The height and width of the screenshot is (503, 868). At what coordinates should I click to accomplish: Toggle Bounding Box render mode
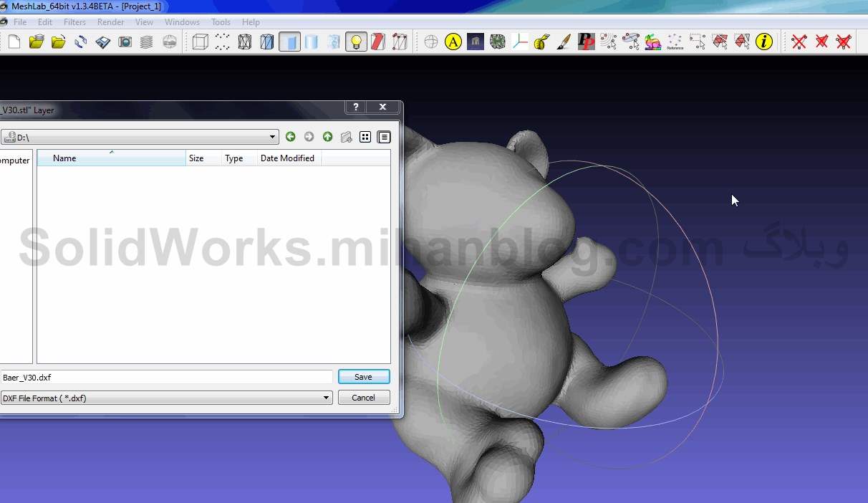point(201,42)
